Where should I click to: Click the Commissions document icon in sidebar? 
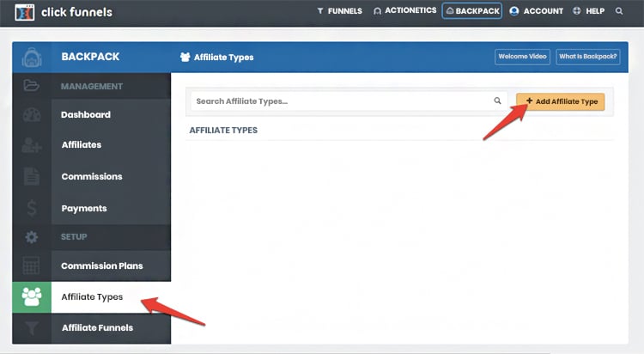coord(32,177)
